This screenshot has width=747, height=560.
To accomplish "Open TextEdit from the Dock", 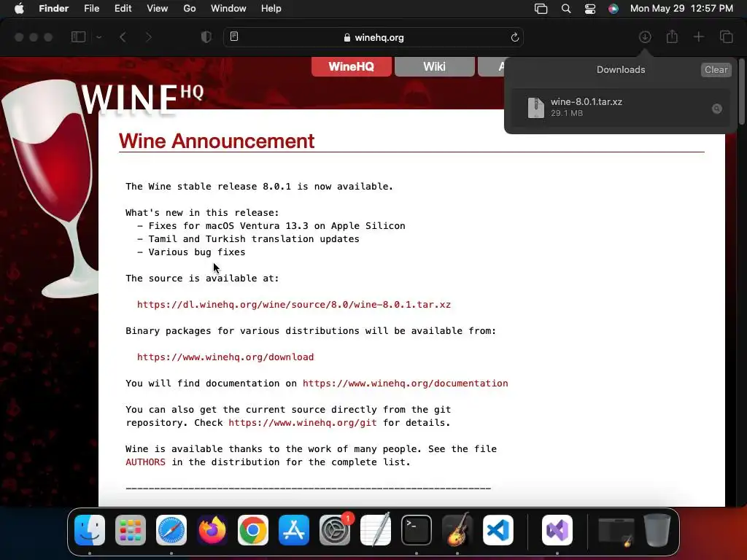I will point(376,530).
